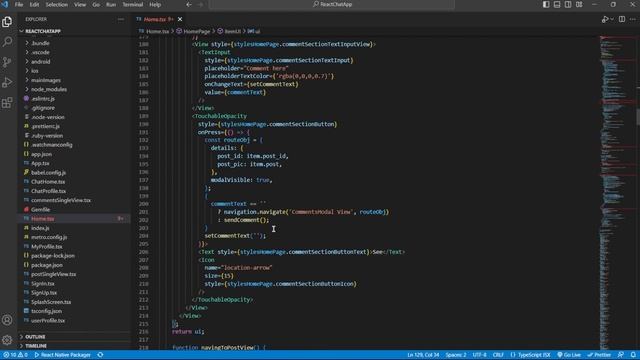Image resolution: width=640 pixels, height=360 pixels.
Task: Open userProfile.tsx in the explorer
Action: pyautogui.click(x=48, y=320)
